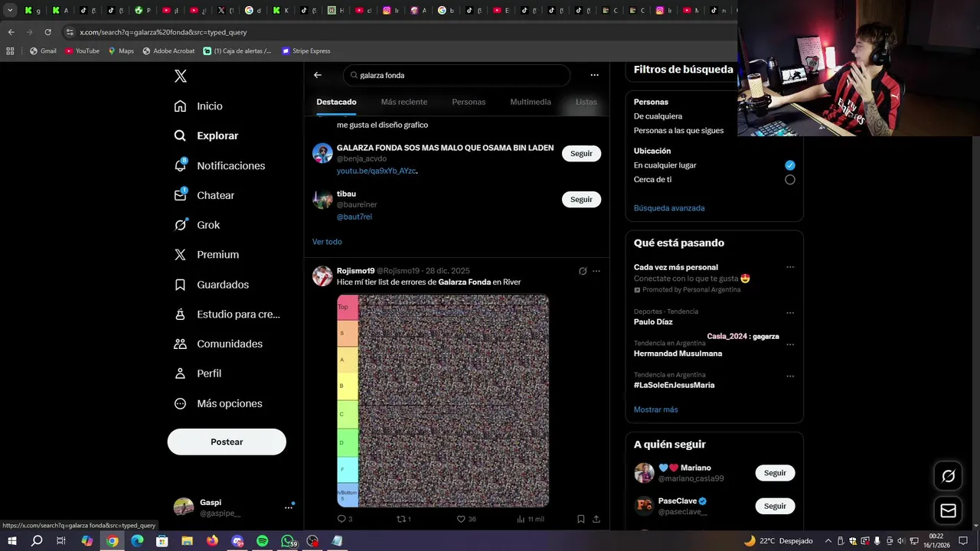Open Comunidades in sidebar

(x=218, y=344)
